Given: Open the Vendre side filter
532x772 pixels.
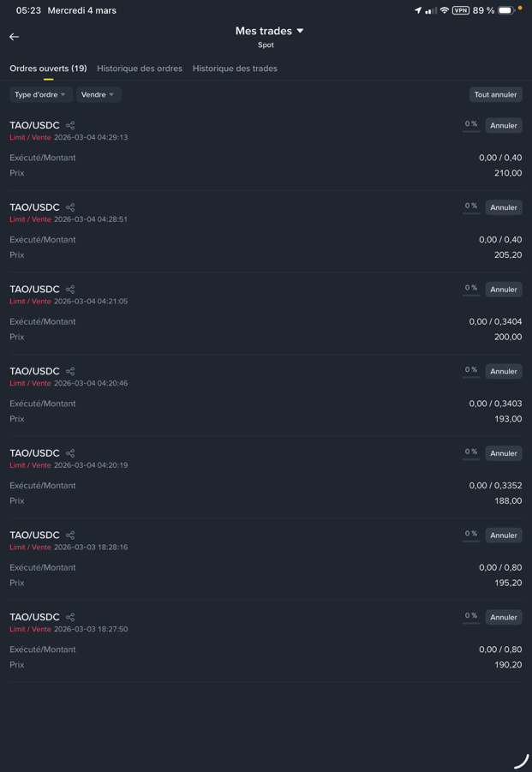Looking at the screenshot, I should (x=98, y=95).
